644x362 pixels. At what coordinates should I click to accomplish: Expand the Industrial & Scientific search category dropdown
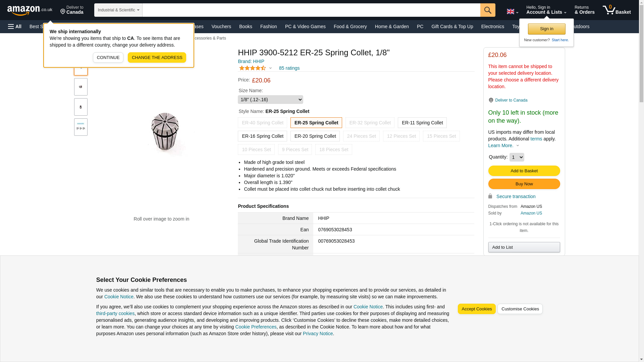[118, 10]
